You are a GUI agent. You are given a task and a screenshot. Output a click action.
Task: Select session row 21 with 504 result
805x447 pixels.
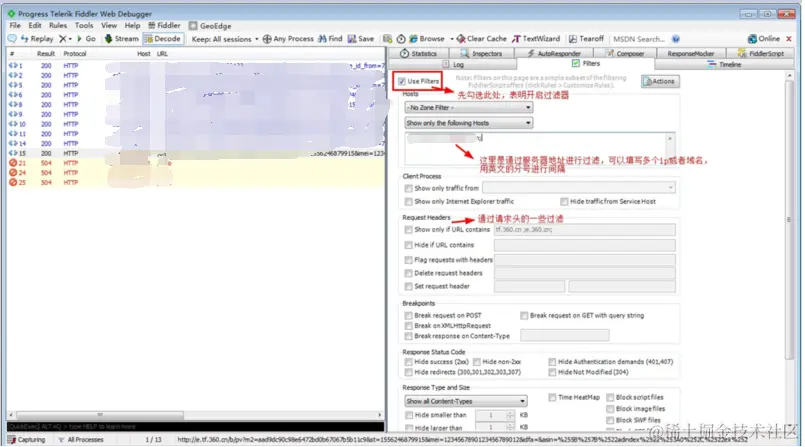pyautogui.click(x=195, y=163)
